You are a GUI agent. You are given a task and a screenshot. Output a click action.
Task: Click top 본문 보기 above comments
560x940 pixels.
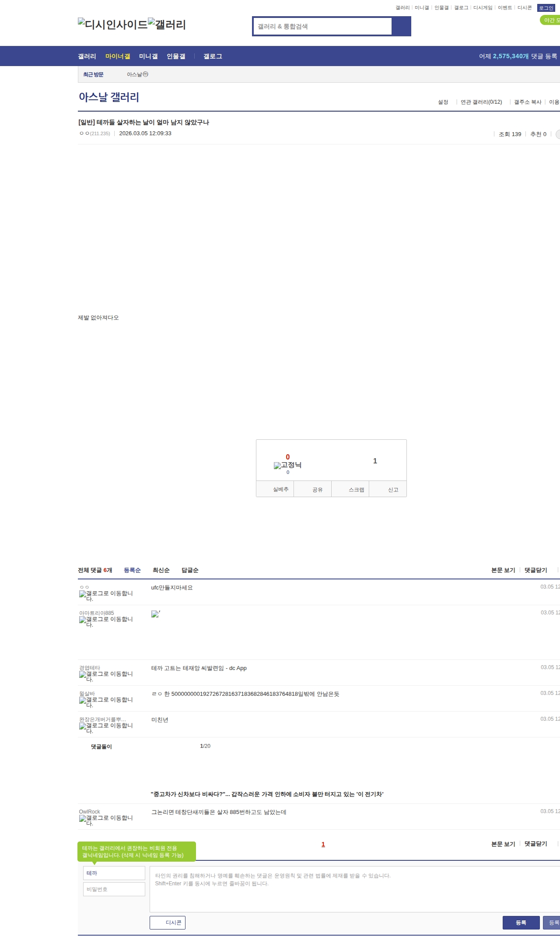(x=503, y=570)
